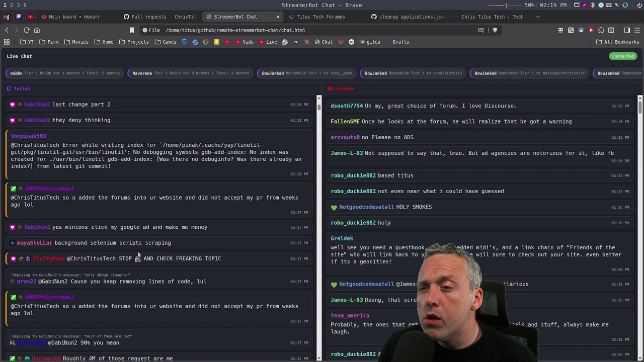
Task: Click dsouth7754 username in YouTube chat
Action: coord(347,106)
